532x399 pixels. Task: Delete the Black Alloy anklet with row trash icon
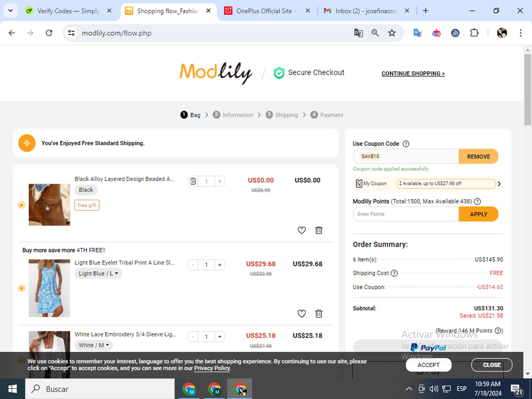(x=319, y=230)
